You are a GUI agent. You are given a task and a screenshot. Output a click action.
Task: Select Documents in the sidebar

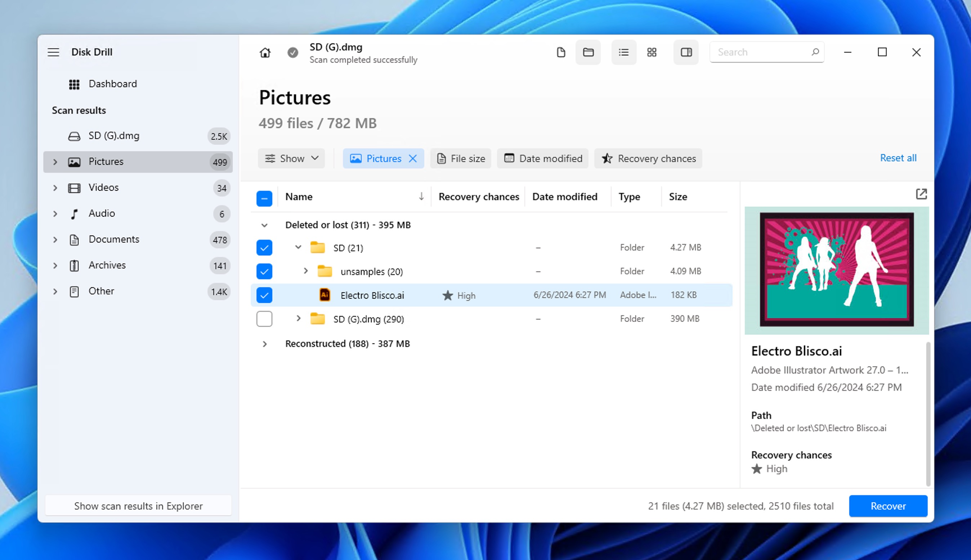138,240
